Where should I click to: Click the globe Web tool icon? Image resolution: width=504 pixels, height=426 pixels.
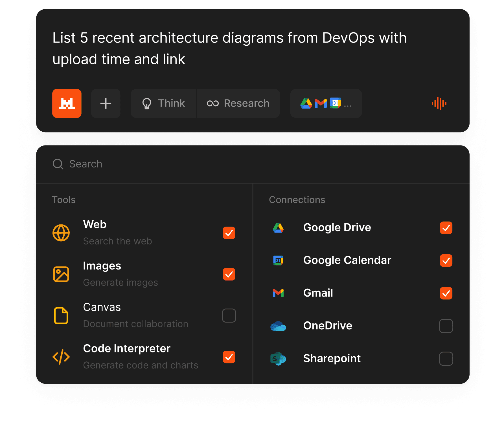point(61,233)
